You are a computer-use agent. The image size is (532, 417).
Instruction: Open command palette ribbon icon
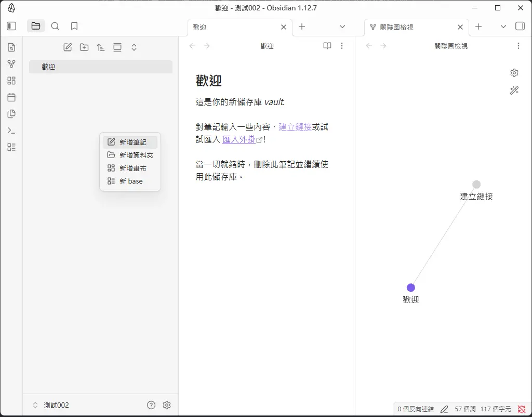[11, 131]
